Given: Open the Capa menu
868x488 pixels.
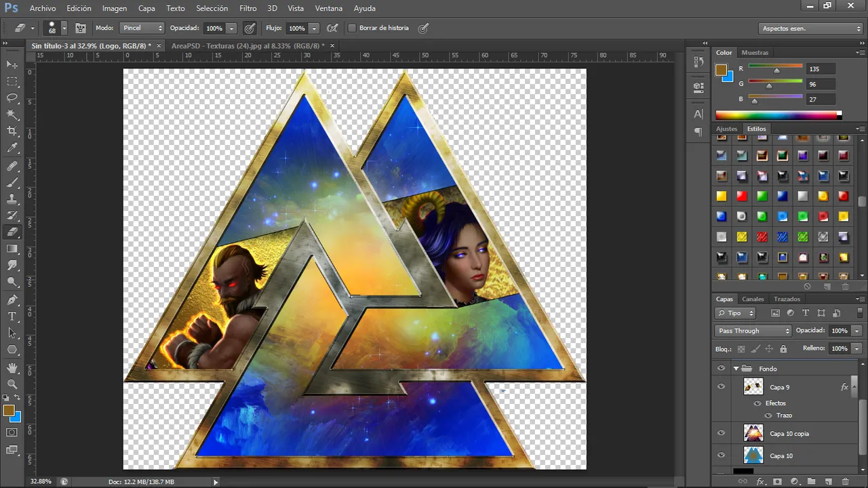Looking at the screenshot, I should click(146, 8).
